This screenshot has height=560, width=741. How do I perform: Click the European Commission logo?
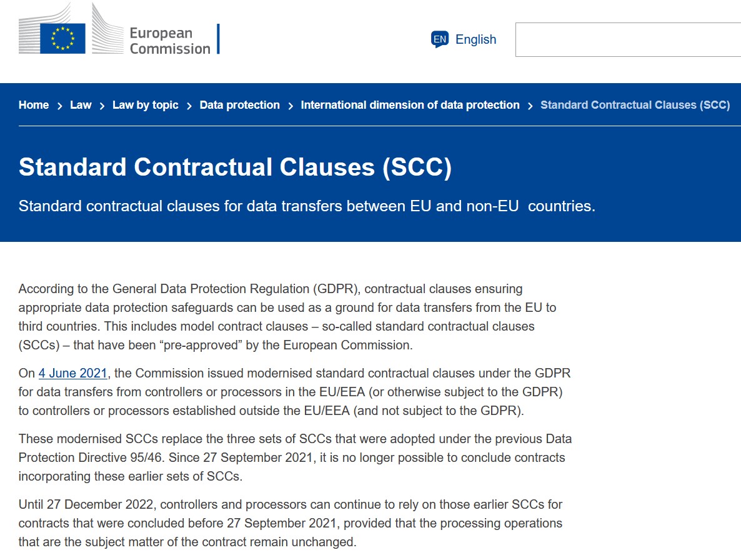pos(119,29)
